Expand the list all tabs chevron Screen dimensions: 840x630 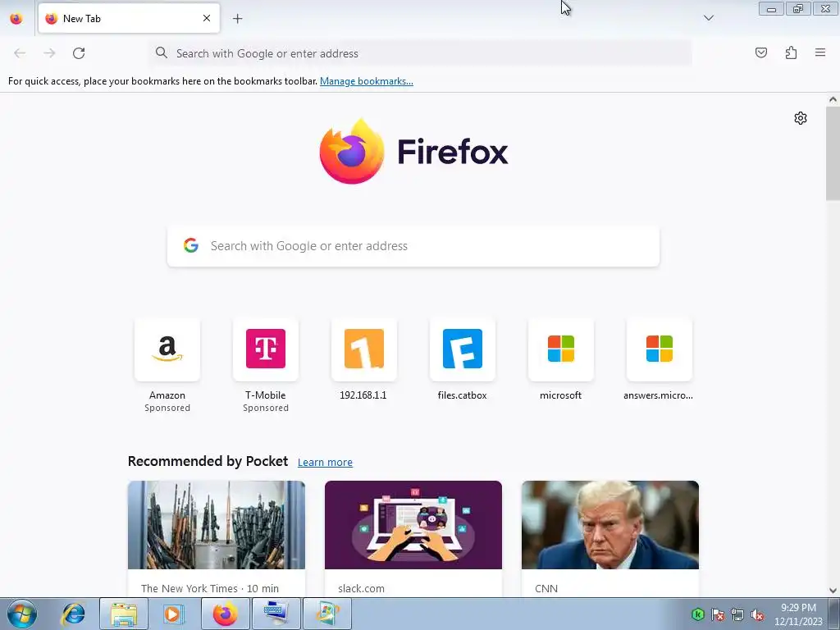[x=708, y=18]
